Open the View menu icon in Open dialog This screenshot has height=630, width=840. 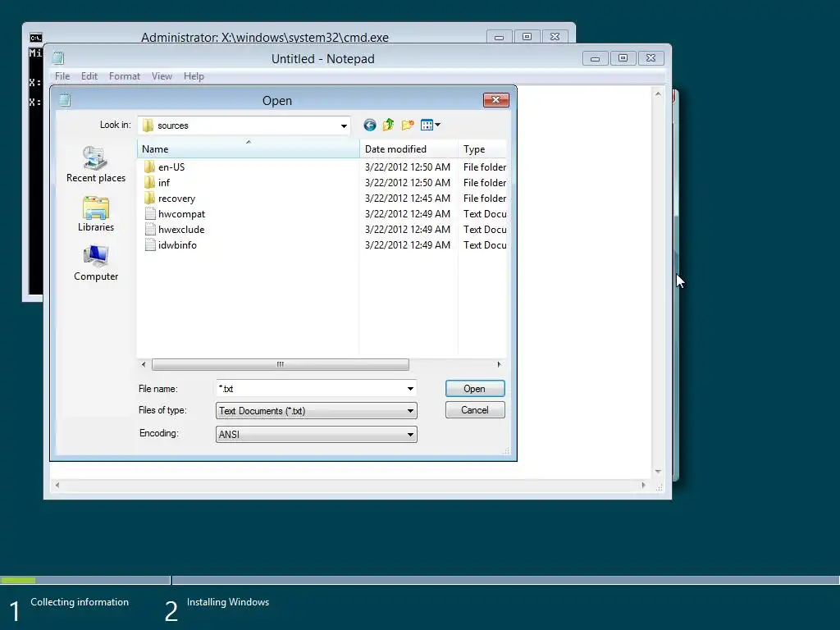427,126
